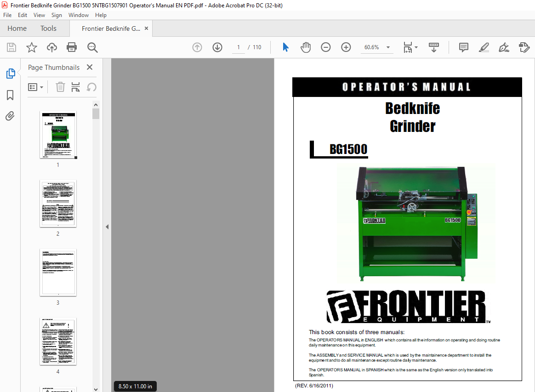Screen dimensions: 535x392
Task: Click the Save file icon
Action: (x=11, y=47)
